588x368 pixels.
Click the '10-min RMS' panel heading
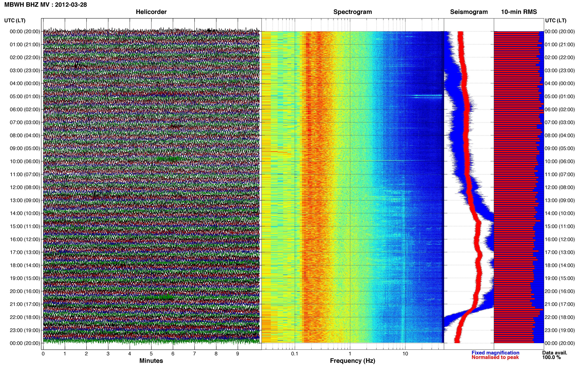point(519,12)
